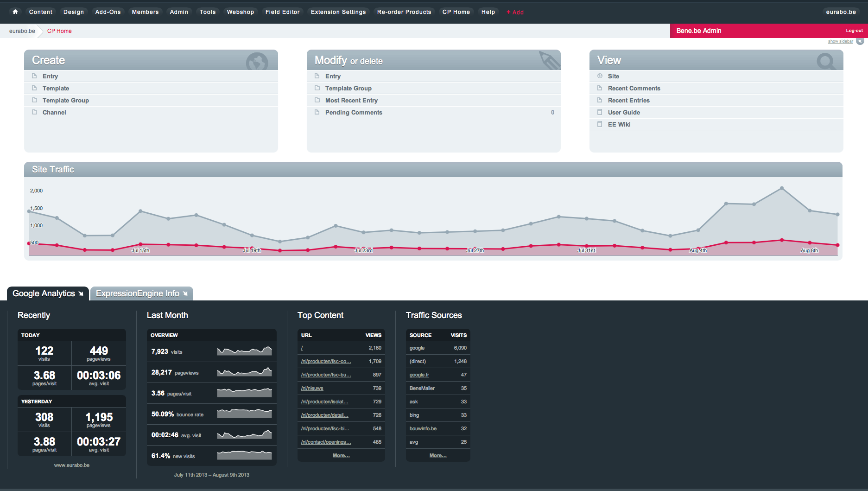
Task: Open the Admin menu
Action: coord(179,12)
